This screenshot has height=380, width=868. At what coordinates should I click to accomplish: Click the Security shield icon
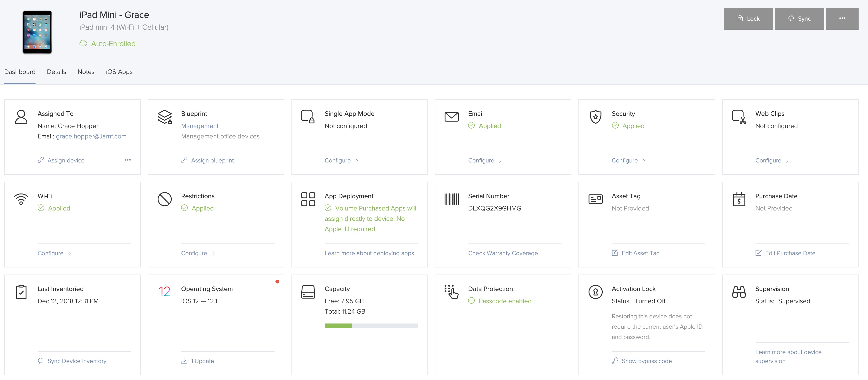595,117
